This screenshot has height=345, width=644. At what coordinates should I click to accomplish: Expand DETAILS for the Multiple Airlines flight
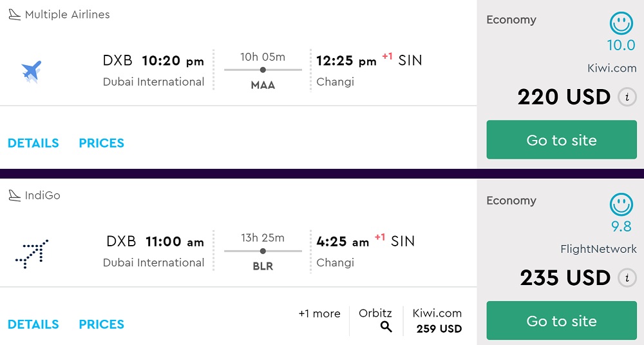[33, 143]
